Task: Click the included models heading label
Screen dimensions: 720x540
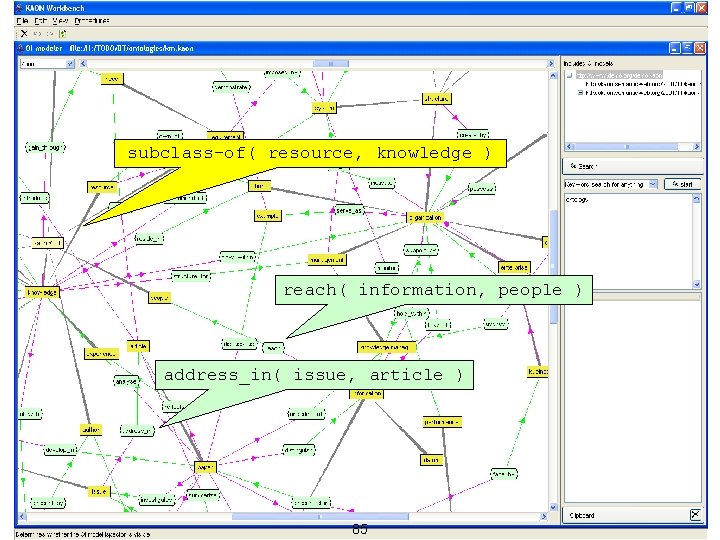Action: [588, 63]
